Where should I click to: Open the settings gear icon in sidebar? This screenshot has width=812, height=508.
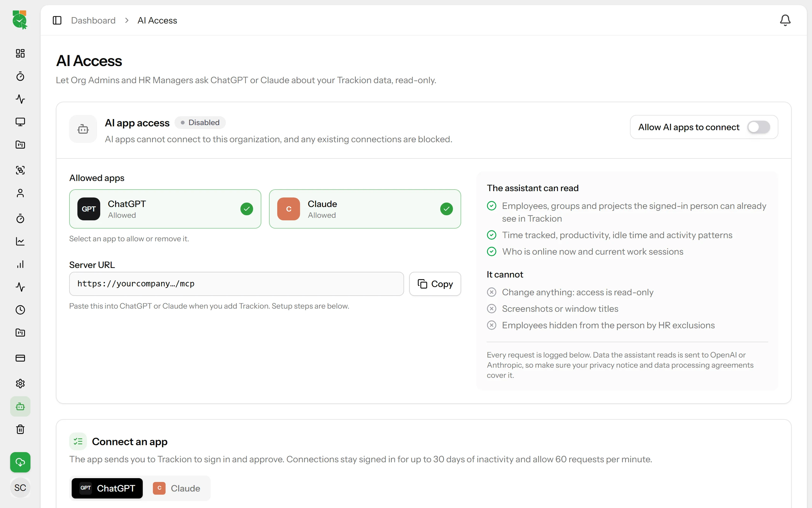(20, 384)
